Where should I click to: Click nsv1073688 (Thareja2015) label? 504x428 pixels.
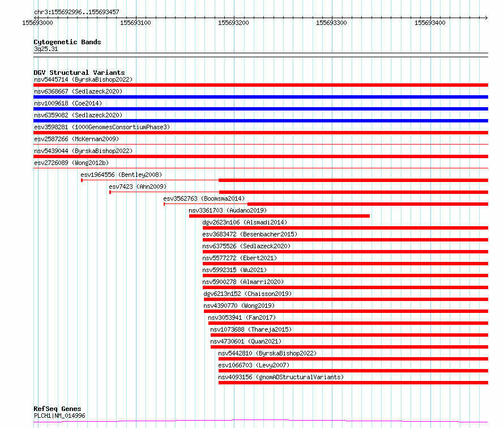(x=251, y=329)
